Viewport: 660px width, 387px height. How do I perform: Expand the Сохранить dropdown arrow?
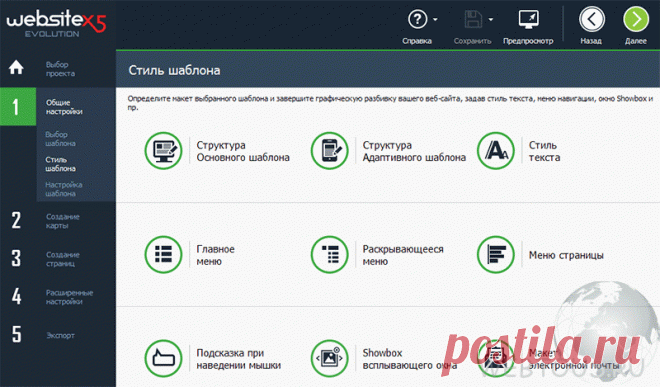(x=491, y=19)
